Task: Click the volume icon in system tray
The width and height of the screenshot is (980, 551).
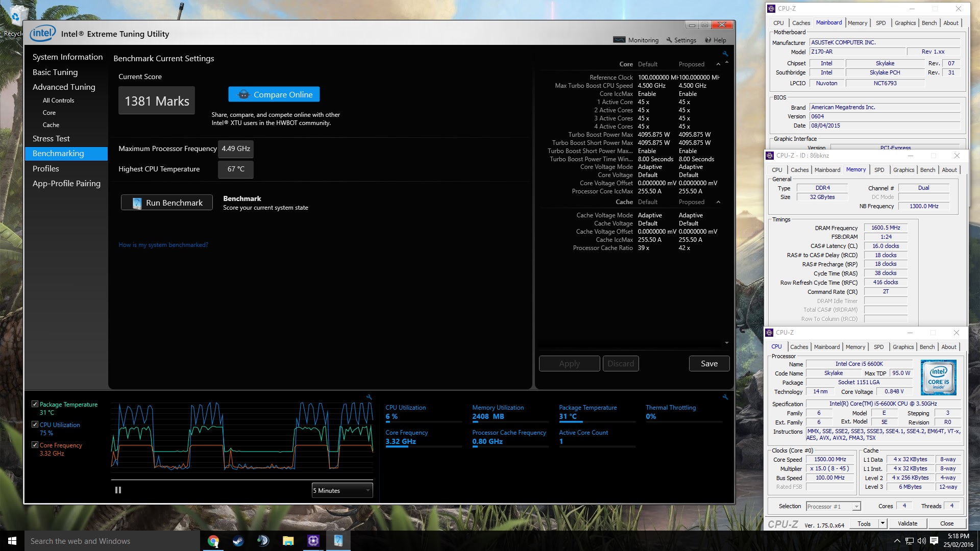Action: point(921,541)
